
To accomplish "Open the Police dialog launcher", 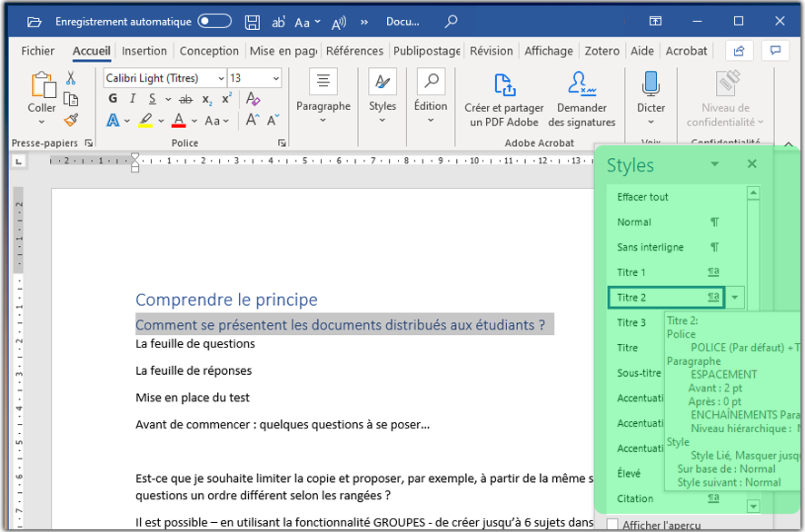I will coord(282,143).
